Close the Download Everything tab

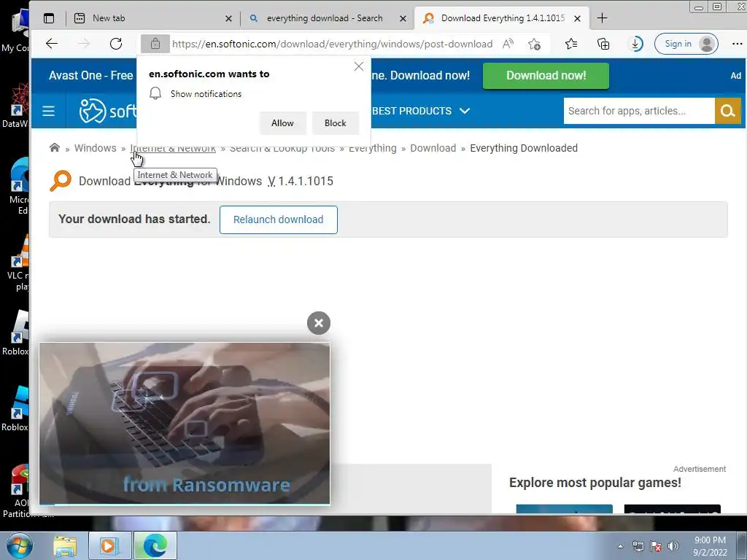pyautogui.click(x=578, y=18)
